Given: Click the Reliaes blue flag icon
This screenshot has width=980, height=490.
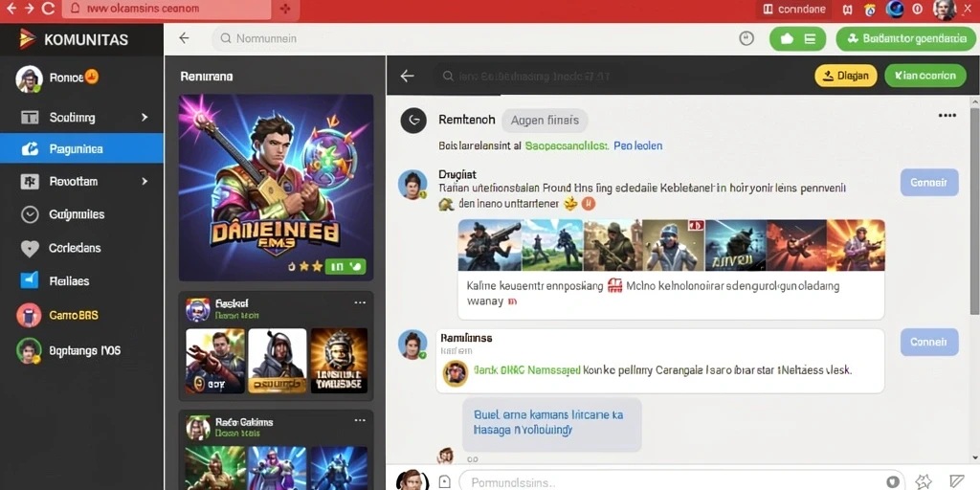Looking at the screenshot, I should pos(30,280).
